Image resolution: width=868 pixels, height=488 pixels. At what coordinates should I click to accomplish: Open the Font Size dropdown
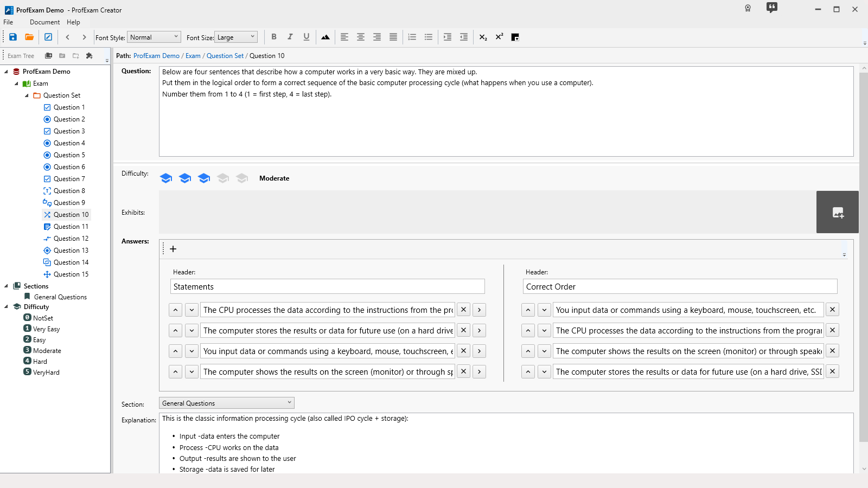[x=236, y=37]
